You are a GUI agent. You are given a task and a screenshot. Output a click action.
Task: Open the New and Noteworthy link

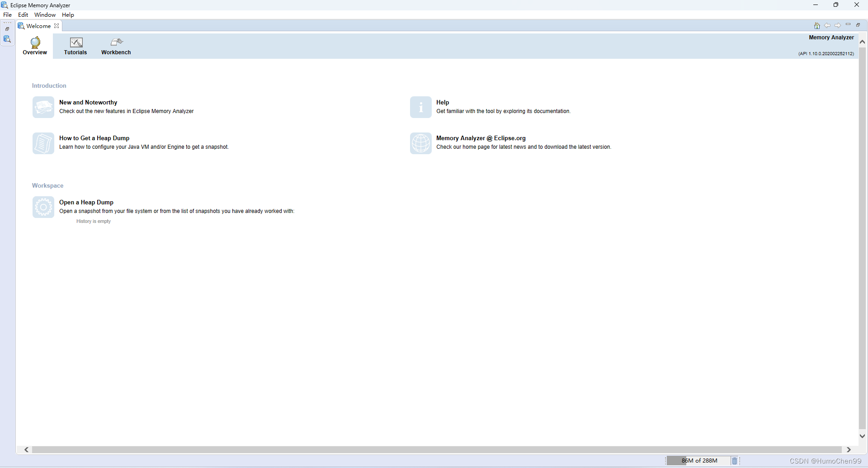88,103
